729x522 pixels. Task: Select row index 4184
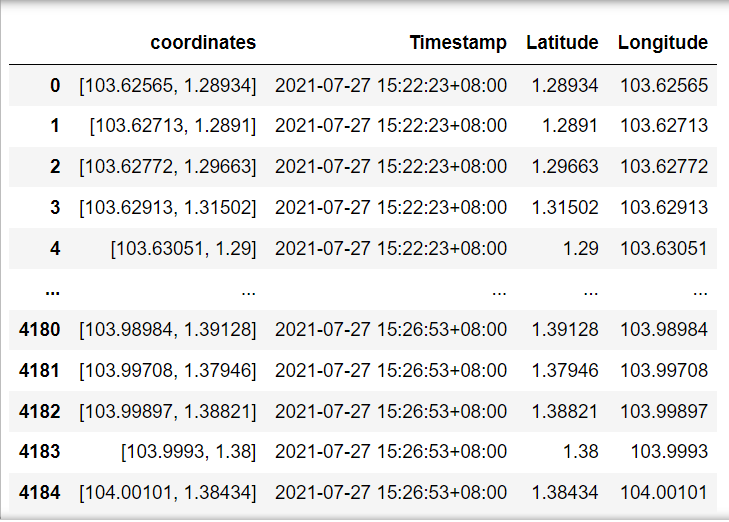click(40, 492)
